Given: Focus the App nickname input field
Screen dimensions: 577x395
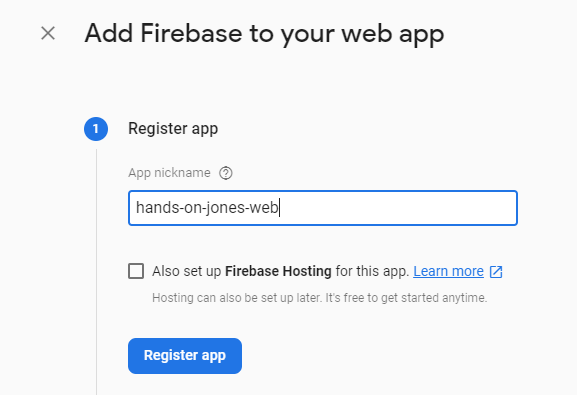Looking at the screenshot, I should click(x=323, y=208).
